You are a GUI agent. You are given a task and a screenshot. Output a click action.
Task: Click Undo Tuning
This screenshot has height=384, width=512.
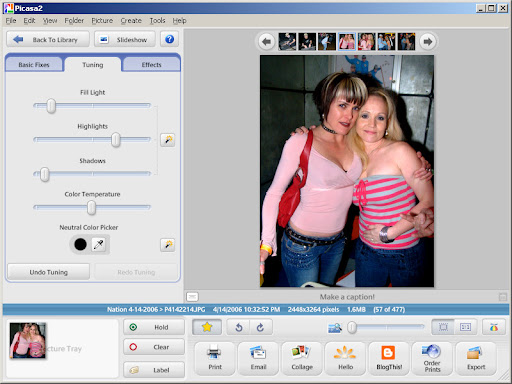(x=49, y=272)
